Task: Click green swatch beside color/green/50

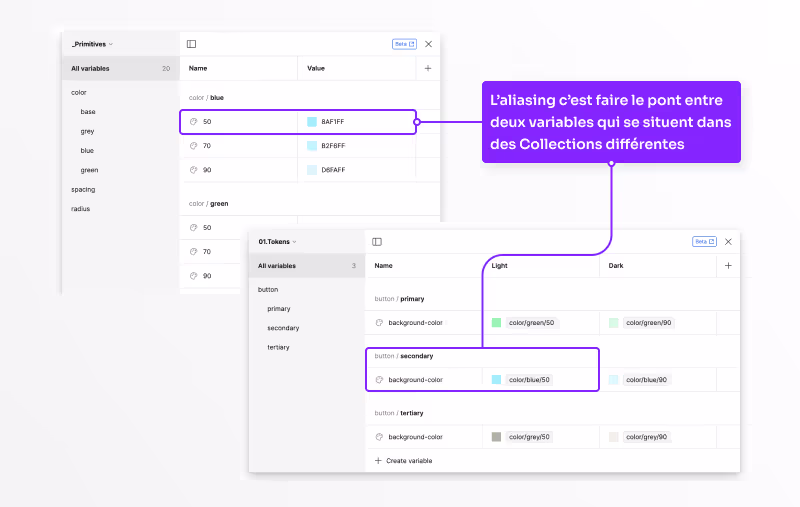Action: [496, 323]
